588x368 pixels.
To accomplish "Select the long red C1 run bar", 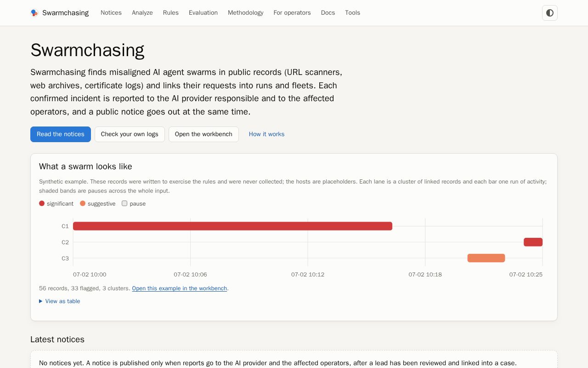I will click(x=232, y=226).
